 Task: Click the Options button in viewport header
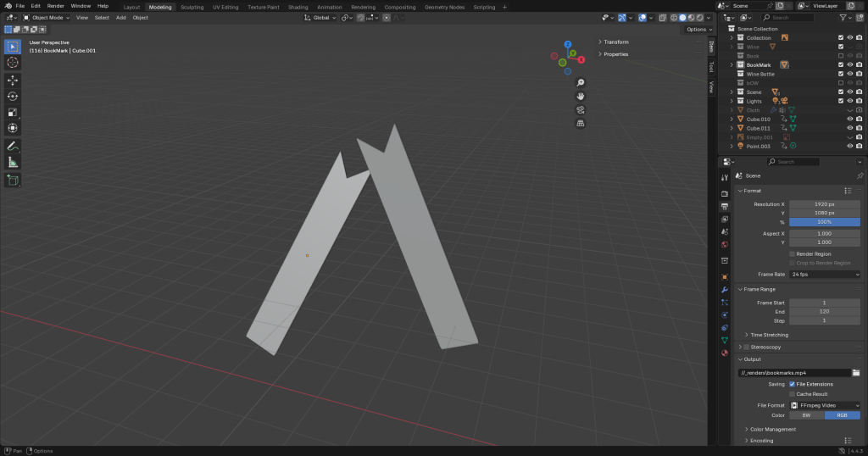click(696, 29)
